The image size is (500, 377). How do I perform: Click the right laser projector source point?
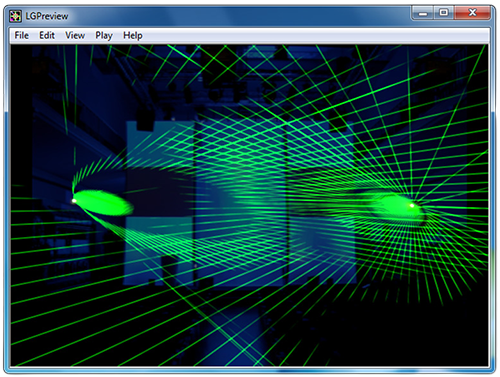pos(412,205)
